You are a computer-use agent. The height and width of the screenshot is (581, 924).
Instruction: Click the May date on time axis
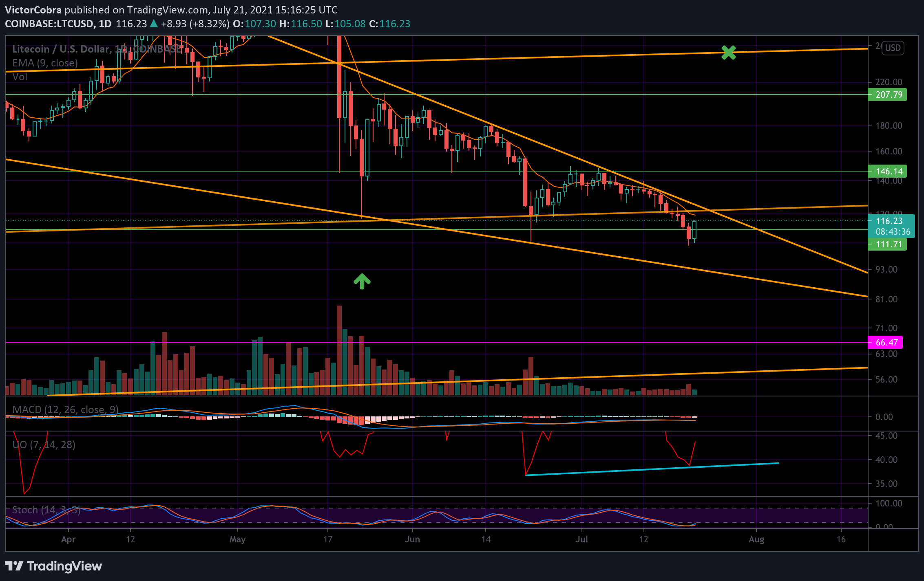coord(237,539)
